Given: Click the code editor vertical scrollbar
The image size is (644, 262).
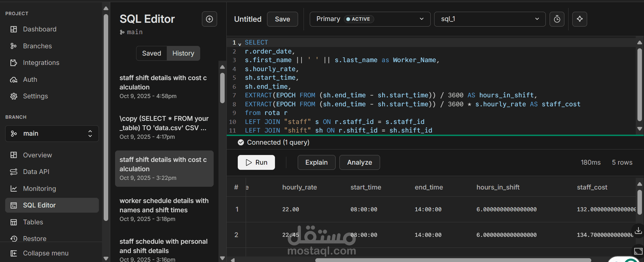Looking at the screenshot, I should 640,85.
